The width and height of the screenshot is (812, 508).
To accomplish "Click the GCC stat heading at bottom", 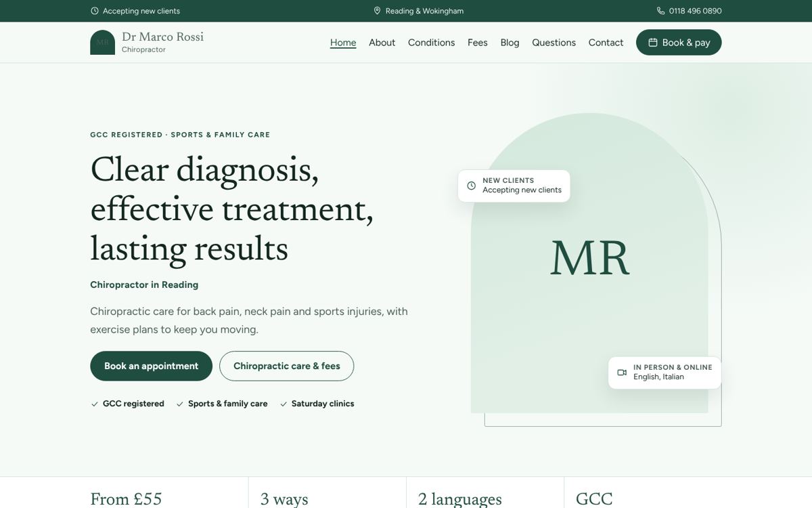I will pos(594,499).
